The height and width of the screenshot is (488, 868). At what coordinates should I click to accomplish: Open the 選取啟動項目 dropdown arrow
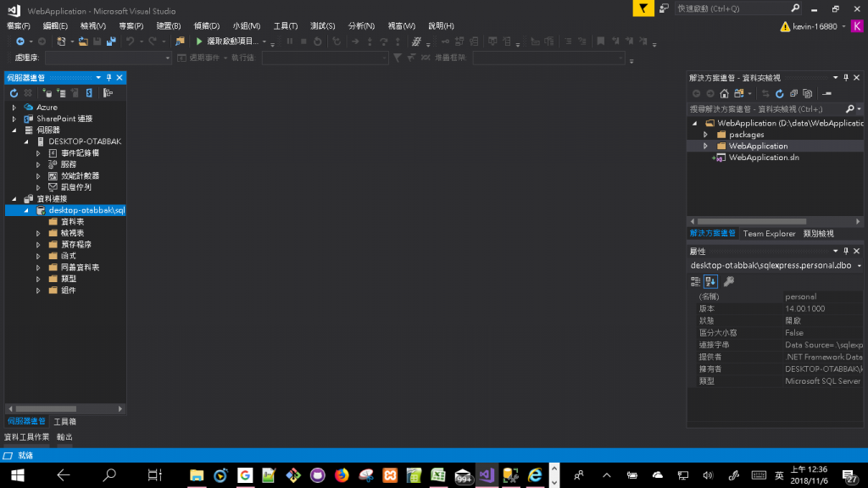tap(264, 42)
